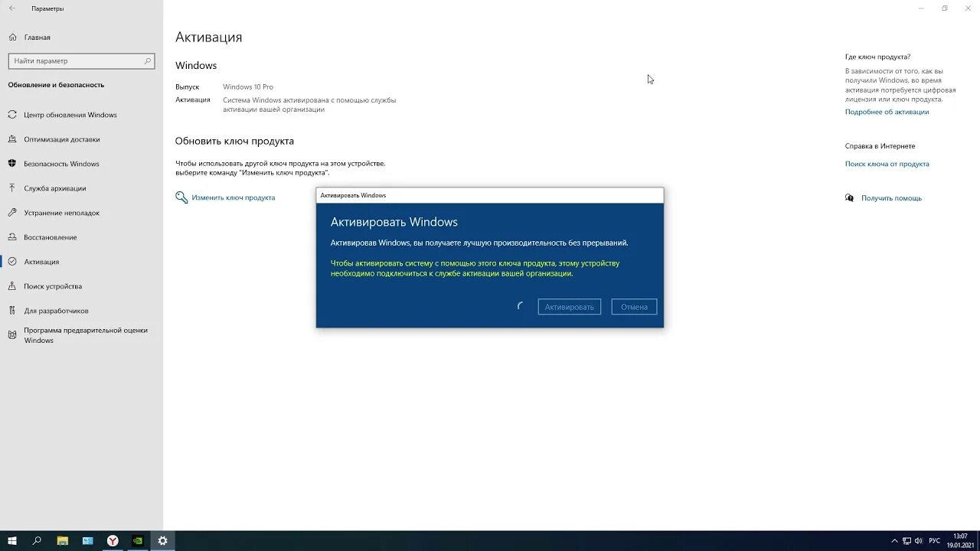This screenshot has height=551, width=980.
Task: Click the Получить помощь chat icon
Action: (849, 197)
